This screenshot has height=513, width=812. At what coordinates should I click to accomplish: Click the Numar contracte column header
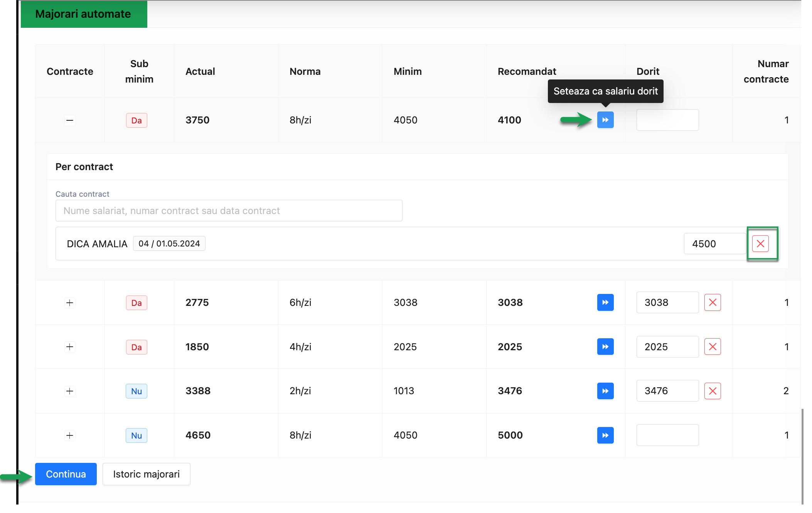tap(766, 71)
